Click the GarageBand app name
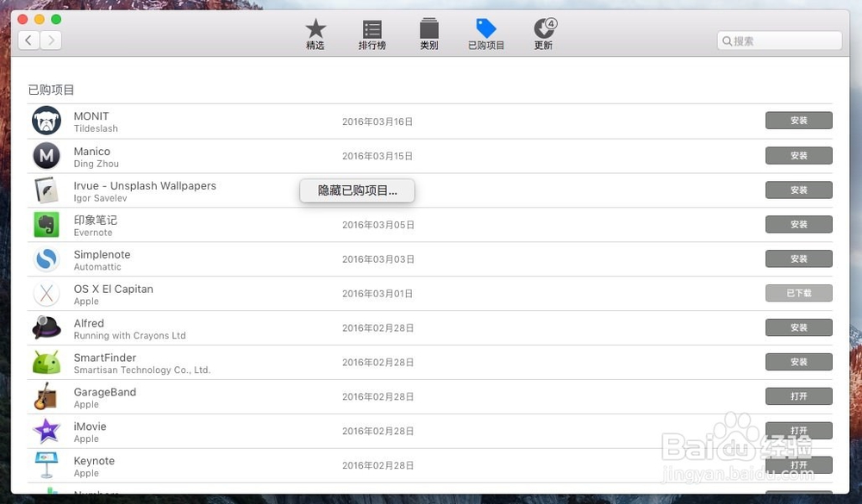Screen dimensions: 862x504 tap(105, 392)
